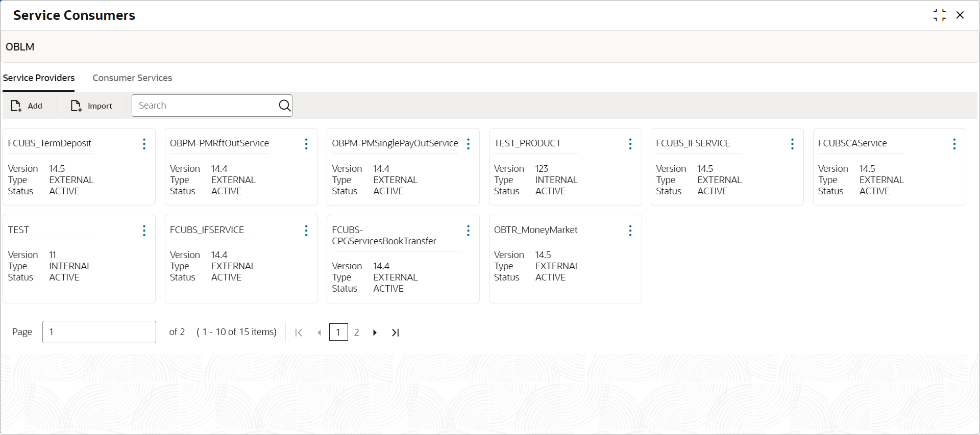Add a new service provider
The width and height of the screenshot is (980, 435).
[x=27, y=106]
